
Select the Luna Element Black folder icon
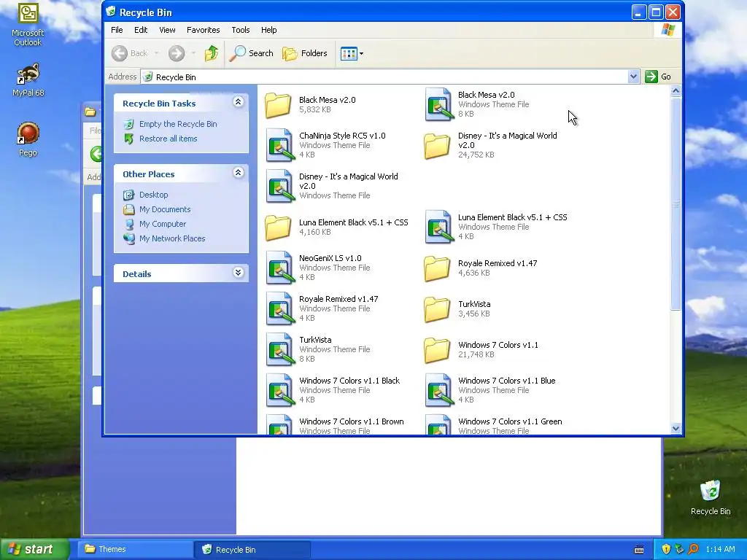pos(278,227)
